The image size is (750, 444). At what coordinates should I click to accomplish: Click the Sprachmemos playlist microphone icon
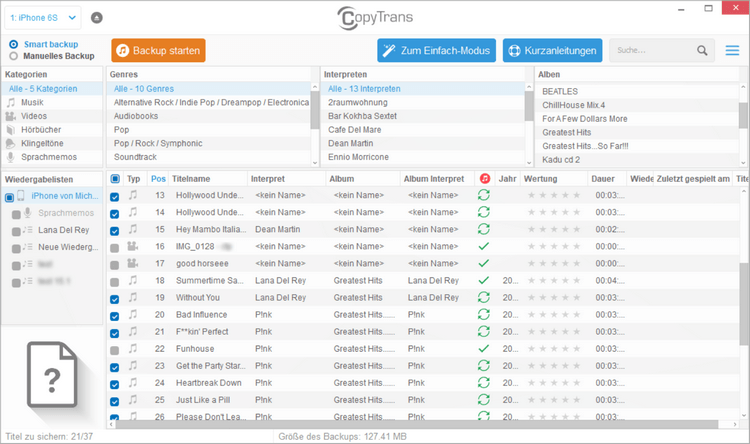(x=28, y=212)
